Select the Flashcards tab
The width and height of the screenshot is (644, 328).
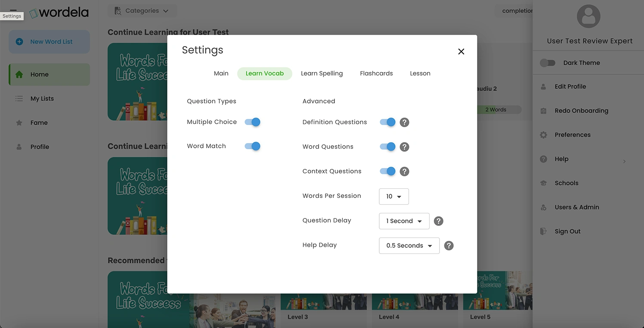[x=376, y=73]
